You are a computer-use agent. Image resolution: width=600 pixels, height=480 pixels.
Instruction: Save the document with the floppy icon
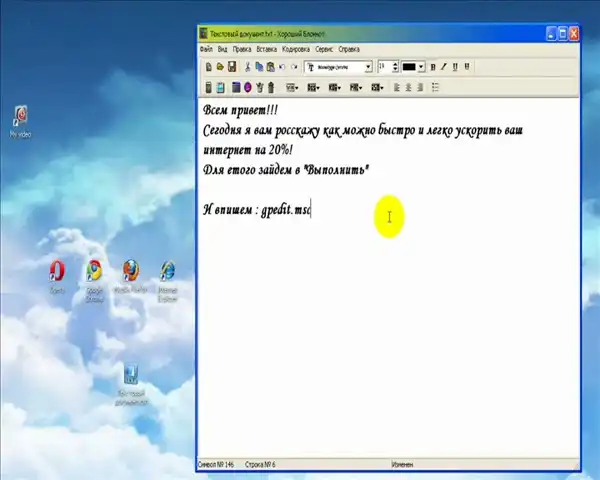click(232, 67)
